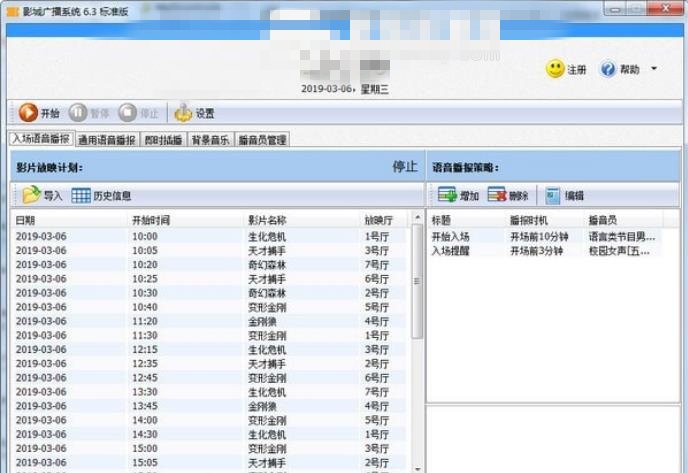This screenshot has height=473, width=688.
Task: Open 帮助 help question mark icon
Action: click(608, 69)
